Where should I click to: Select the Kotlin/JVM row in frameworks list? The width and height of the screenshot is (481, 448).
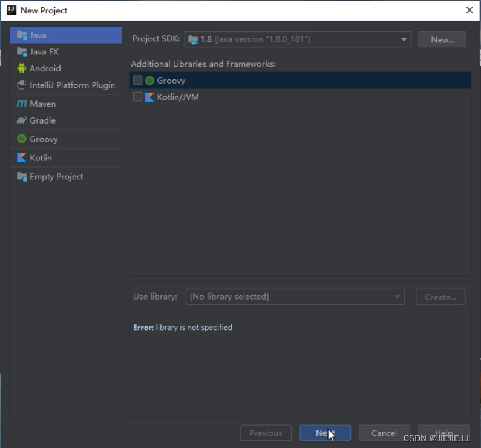pos(300,97)
